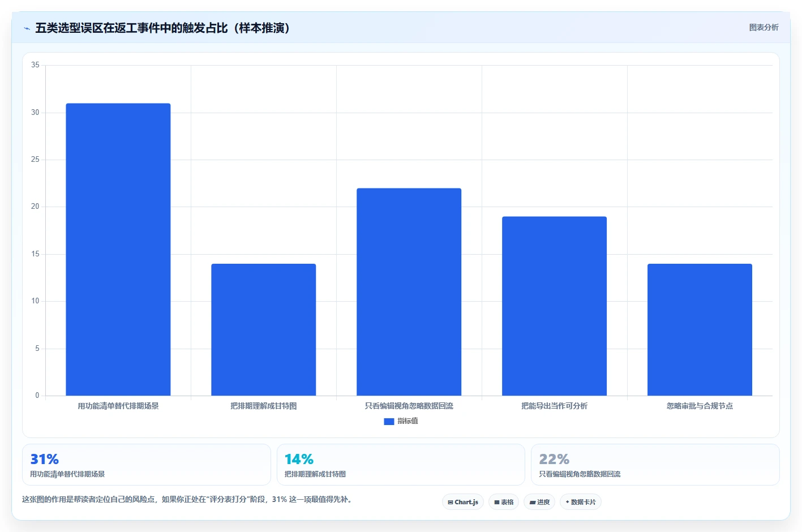802x532 pixels.
Task: Click the chart title 五类选型误区 heading
Action: 163,28
